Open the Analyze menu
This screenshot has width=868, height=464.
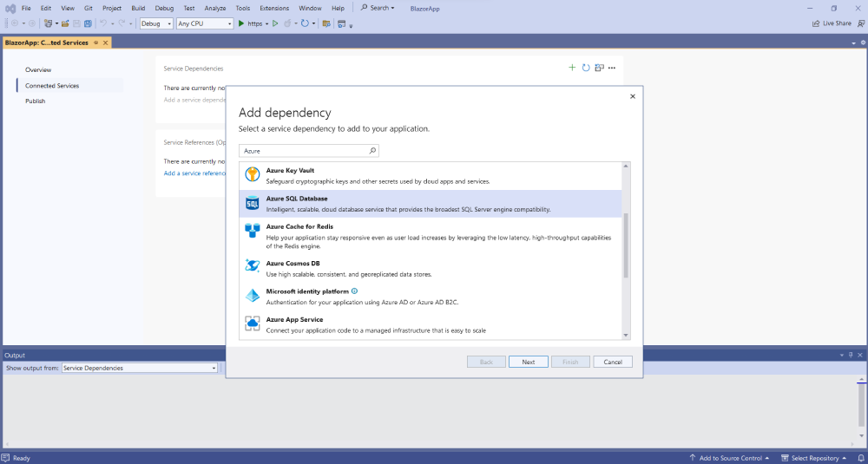pos(214,9)
